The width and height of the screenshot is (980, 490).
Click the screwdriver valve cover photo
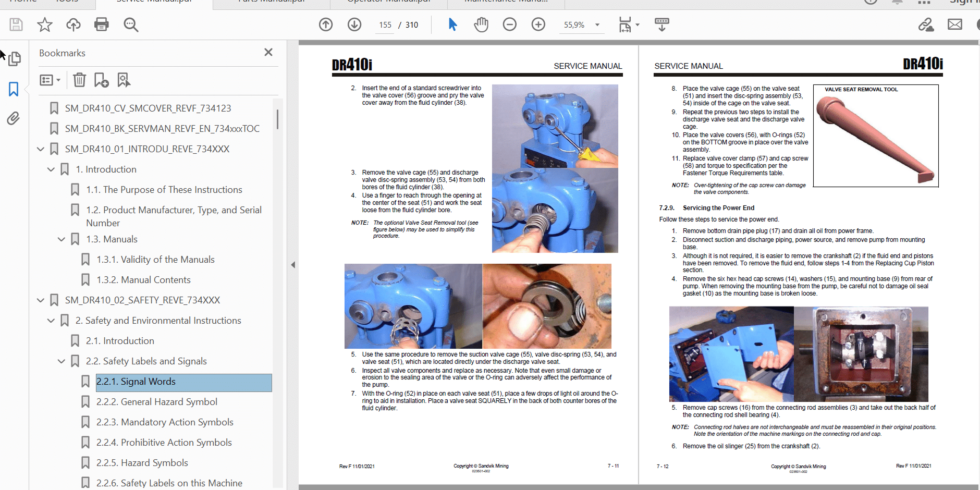pos(555,126)
